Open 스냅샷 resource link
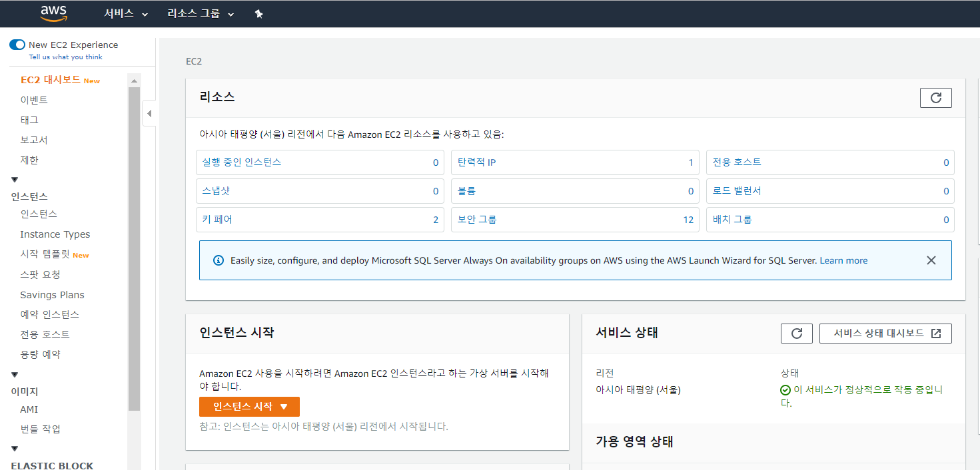Screen dimensions: 980x470 click(x=217, y=190)
